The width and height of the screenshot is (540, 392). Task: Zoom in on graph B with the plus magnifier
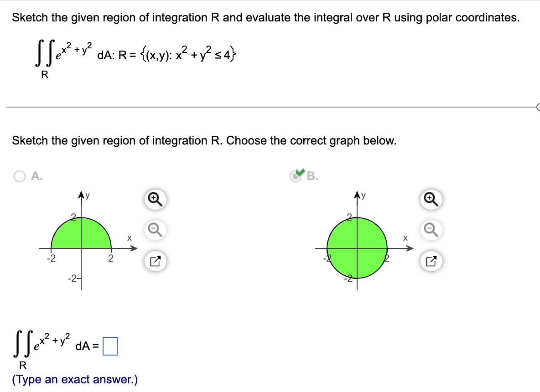[x=431, y=199]
